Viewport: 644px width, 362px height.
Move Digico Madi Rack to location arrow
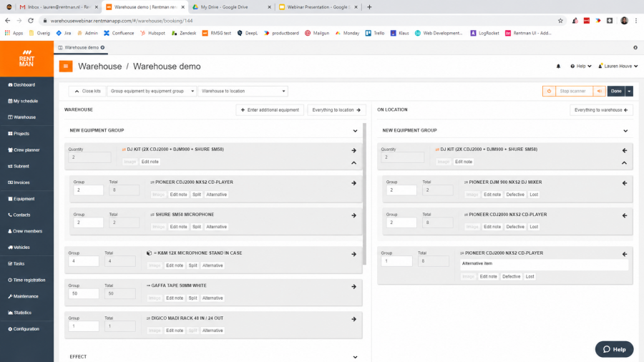(353, 319)
